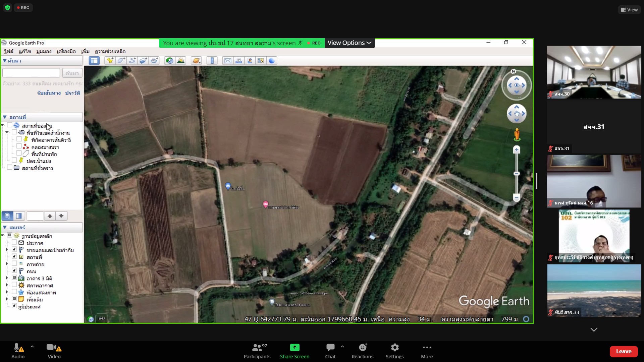Add a placemark with the pushpin tool
Screen dimensions: 644x362
110,61
